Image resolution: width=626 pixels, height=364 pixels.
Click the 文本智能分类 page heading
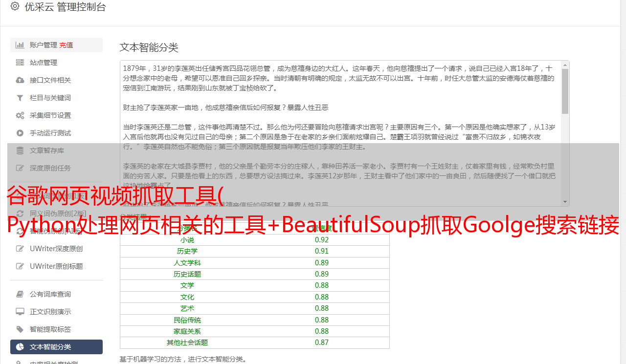click(149, 47)
